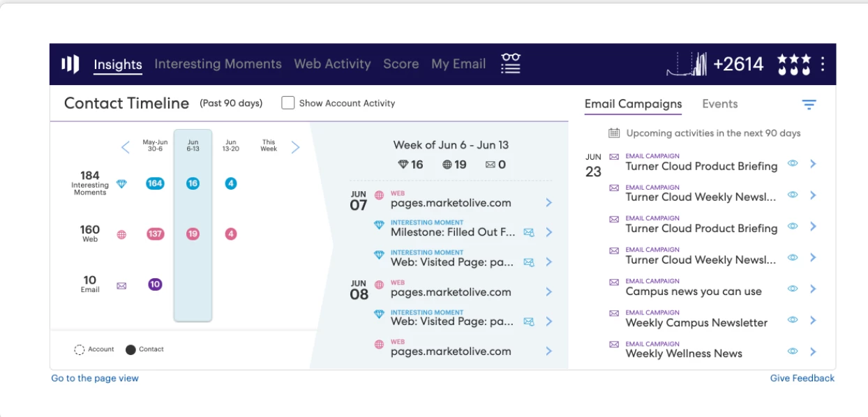Viewport: 868px width, 417px height.
Task: Click the calendar icon beside Upcoming activities
Action: pyautogui.click(x=614, y=132)
